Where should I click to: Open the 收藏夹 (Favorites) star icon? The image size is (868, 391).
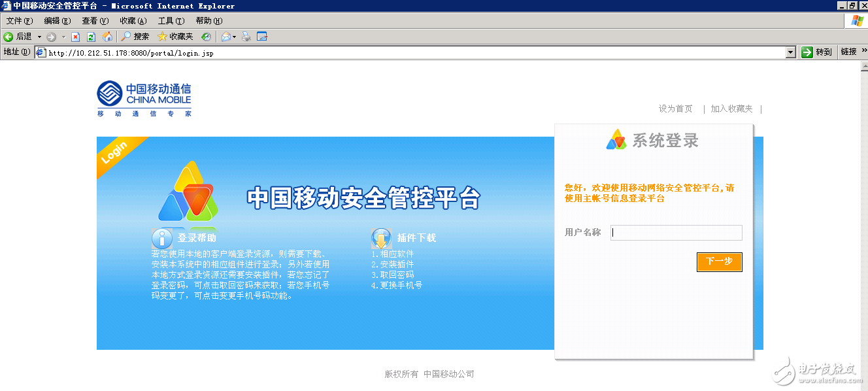162,37
